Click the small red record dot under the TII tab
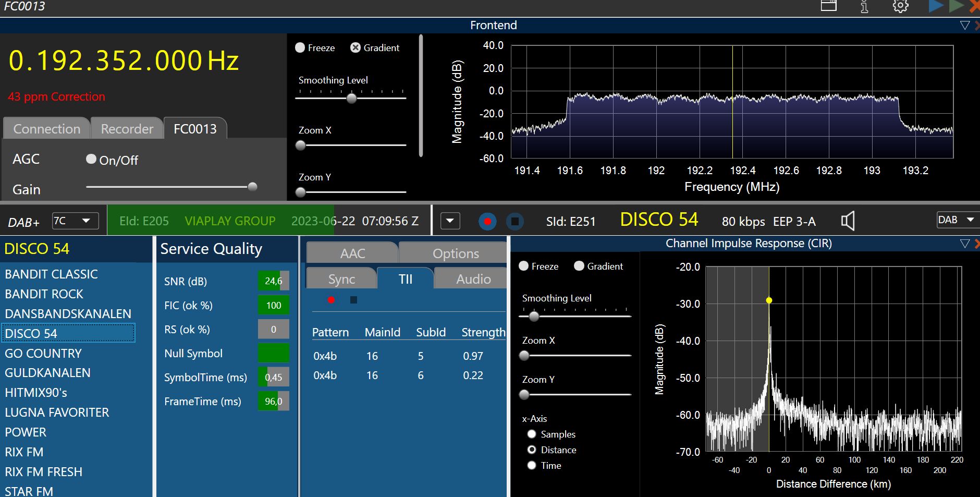 coord(331,300)
